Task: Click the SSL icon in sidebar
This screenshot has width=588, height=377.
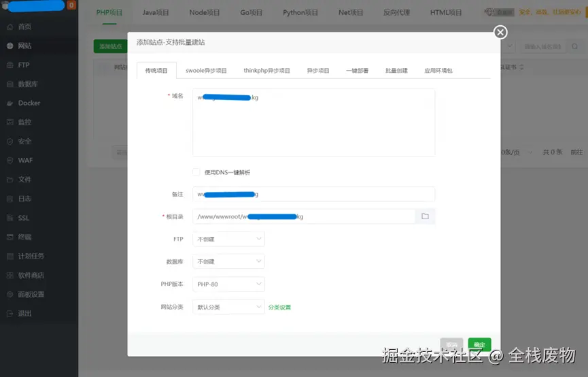Action: click(10, 218)
